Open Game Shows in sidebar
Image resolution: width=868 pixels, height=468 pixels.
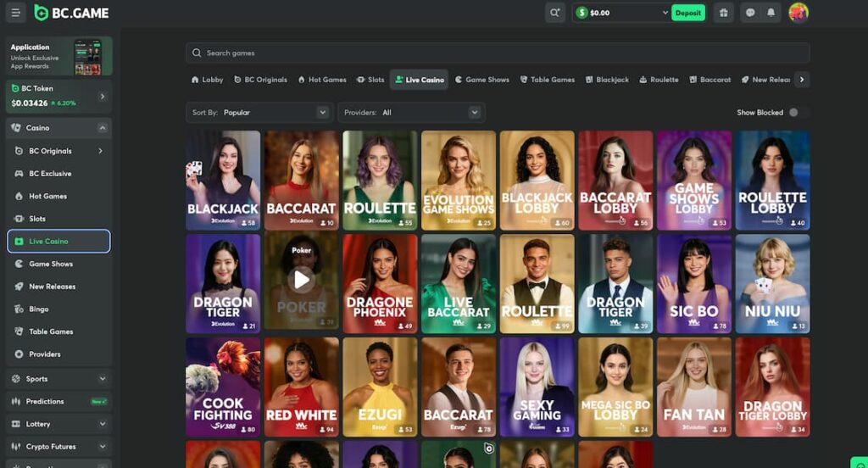[x=58, y=264]
